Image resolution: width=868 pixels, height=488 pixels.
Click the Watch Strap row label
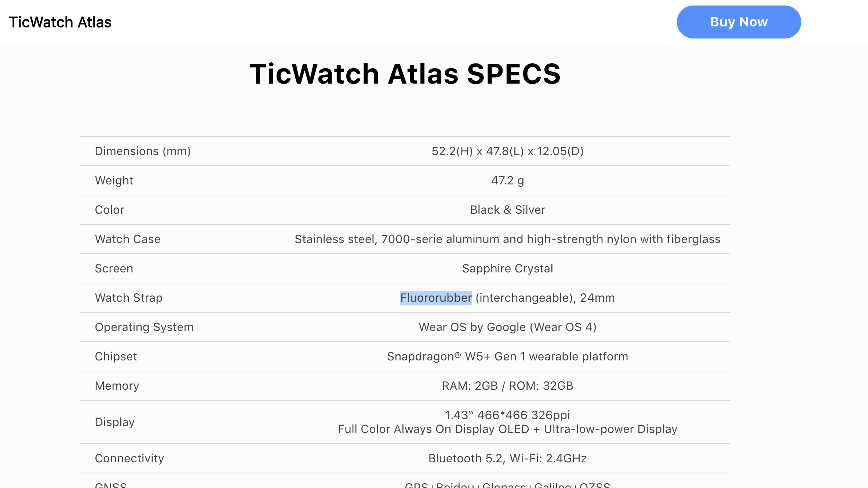[x=128, y=298]
